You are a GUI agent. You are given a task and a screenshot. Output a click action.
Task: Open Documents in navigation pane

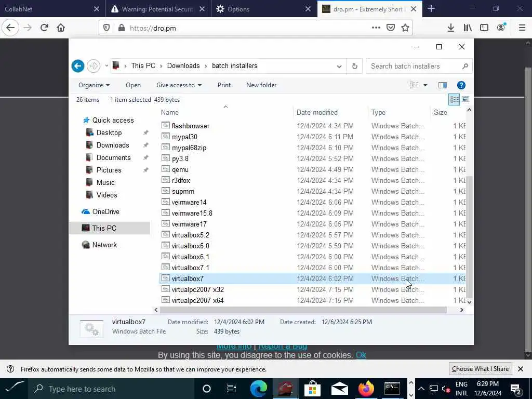coord(113,158)
